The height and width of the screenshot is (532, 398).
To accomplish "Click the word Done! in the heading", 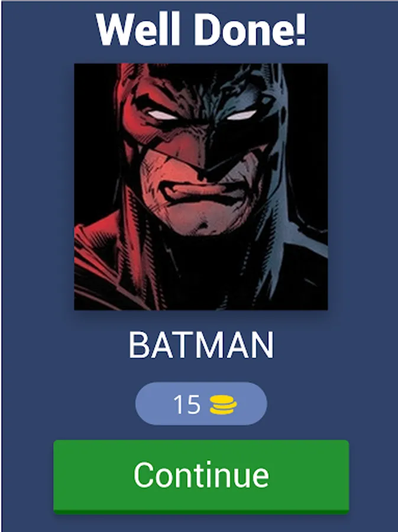I will [250, 30].
